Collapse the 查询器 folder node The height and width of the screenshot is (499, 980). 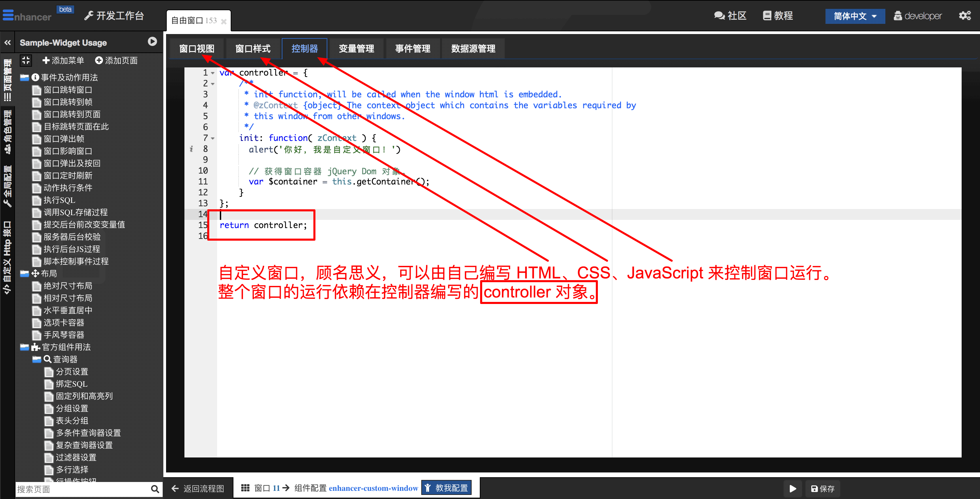(36, 359)
